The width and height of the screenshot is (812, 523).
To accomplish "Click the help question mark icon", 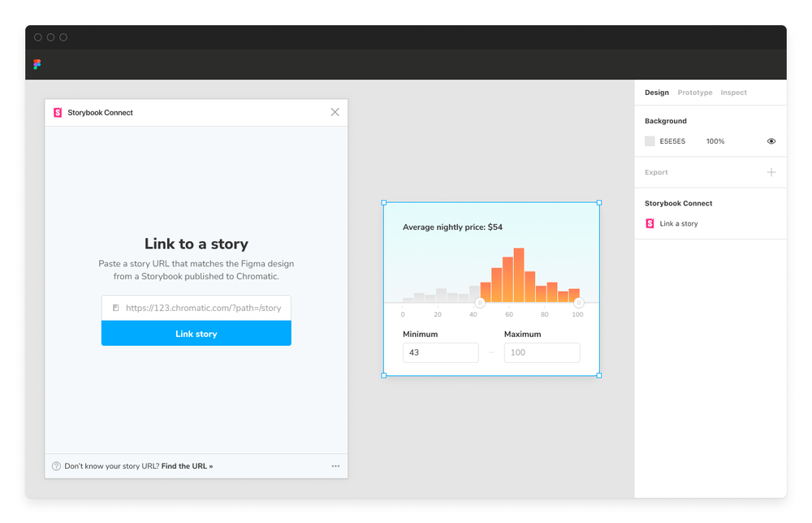I will (x=55, y=465).
